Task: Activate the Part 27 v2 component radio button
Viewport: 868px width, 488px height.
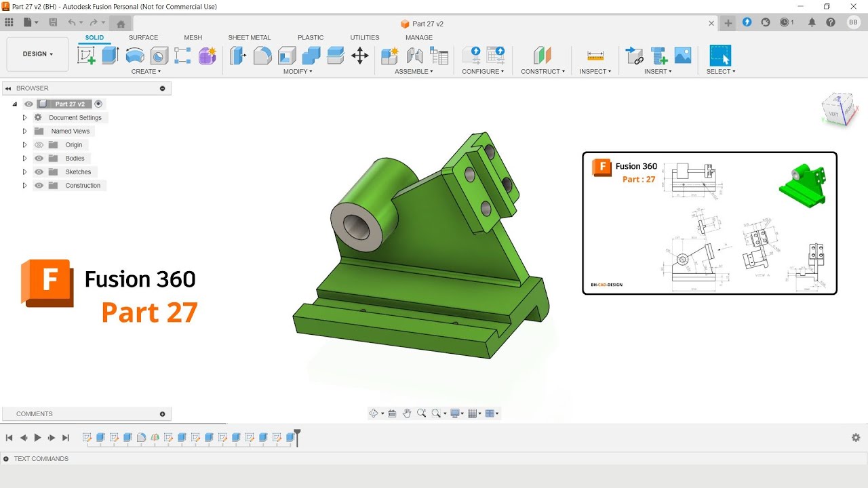Action: 98,104
